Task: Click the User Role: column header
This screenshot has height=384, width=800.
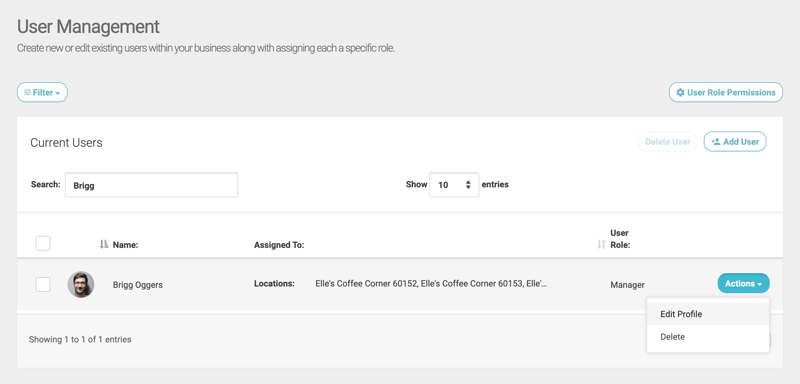Action: click(620, 239)
